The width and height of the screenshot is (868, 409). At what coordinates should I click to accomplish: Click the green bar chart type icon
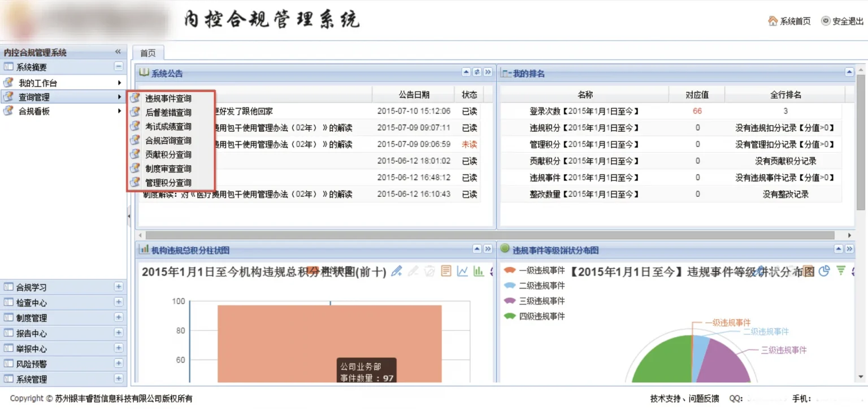pyautogui.click(x=479, y=272)
